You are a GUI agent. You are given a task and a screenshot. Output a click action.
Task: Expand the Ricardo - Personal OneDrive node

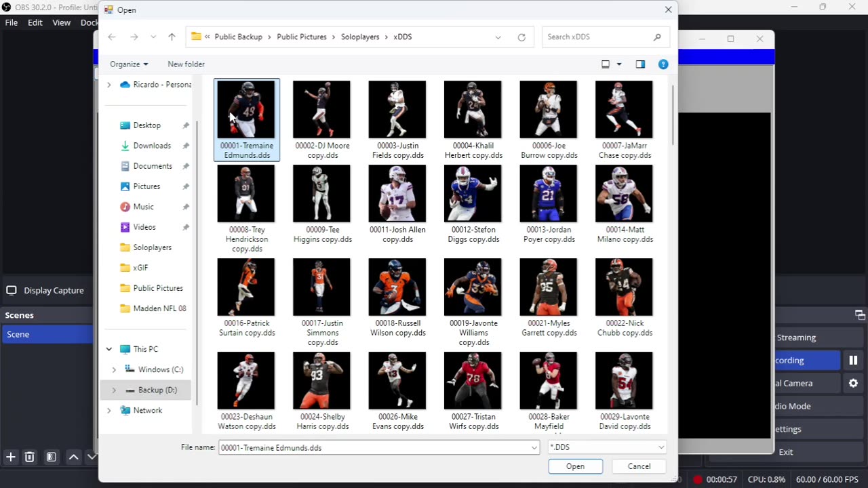(108, 85)
